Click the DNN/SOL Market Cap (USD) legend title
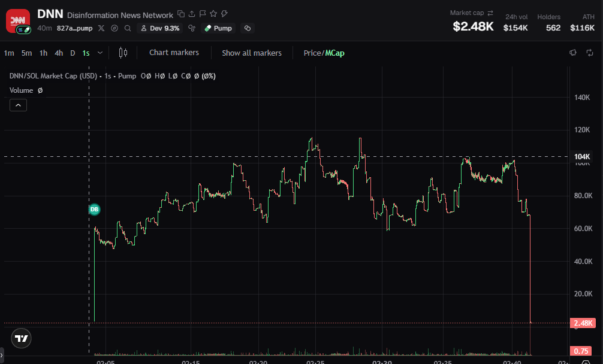Image resolution: width=603 pixels, height=364 pixels. coord(53,76)
